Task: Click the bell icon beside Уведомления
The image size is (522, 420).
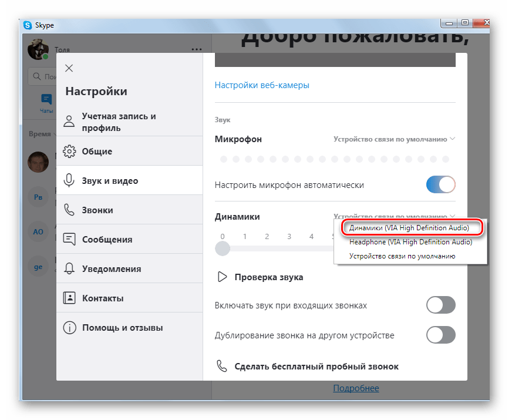Action: pyautogui.click(x=69, y=268)
